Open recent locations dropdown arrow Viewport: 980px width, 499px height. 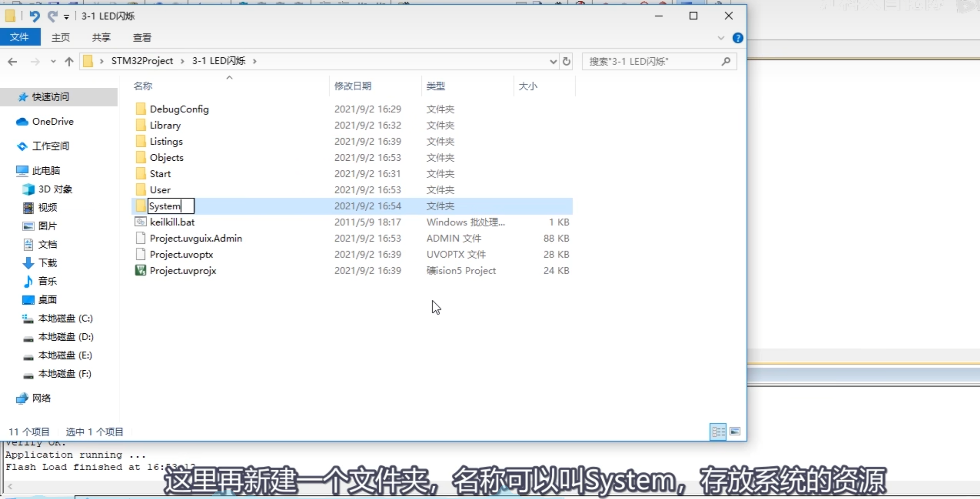(x=53, y=62)
